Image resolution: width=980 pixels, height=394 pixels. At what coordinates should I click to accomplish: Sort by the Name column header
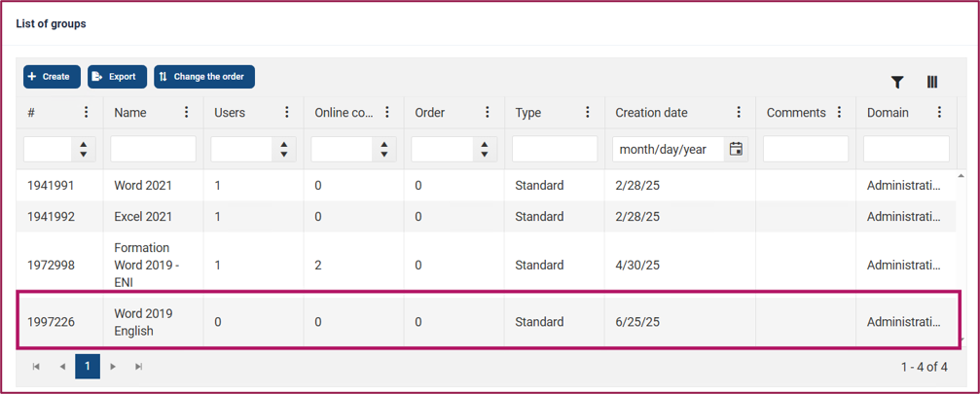click(x=130, y=113)
